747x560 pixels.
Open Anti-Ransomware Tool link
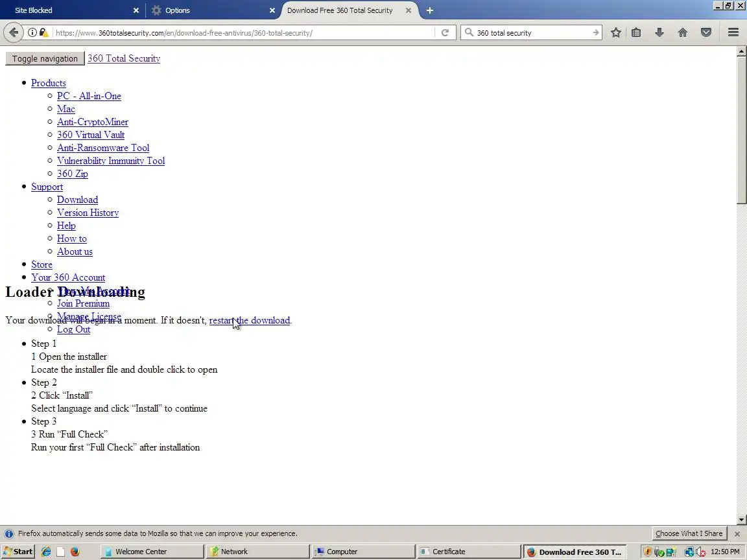tap(103, 148)
